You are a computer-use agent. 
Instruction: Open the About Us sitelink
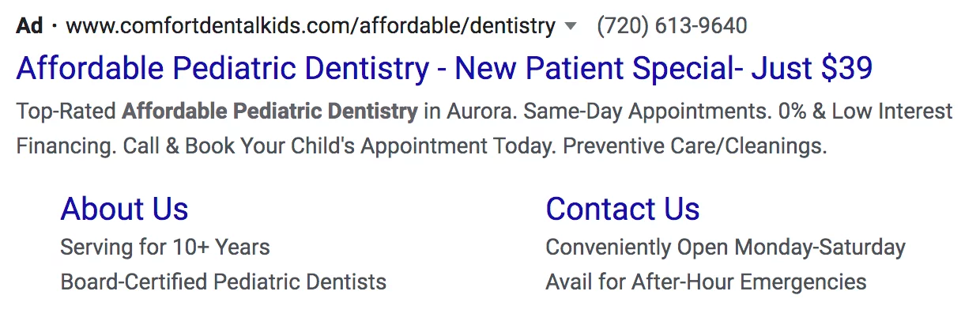tap(124, 209)
